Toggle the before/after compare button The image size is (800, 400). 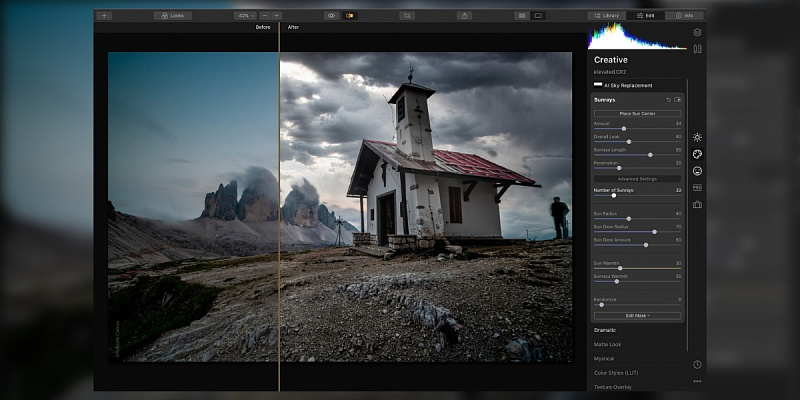(x=349, y=16)
